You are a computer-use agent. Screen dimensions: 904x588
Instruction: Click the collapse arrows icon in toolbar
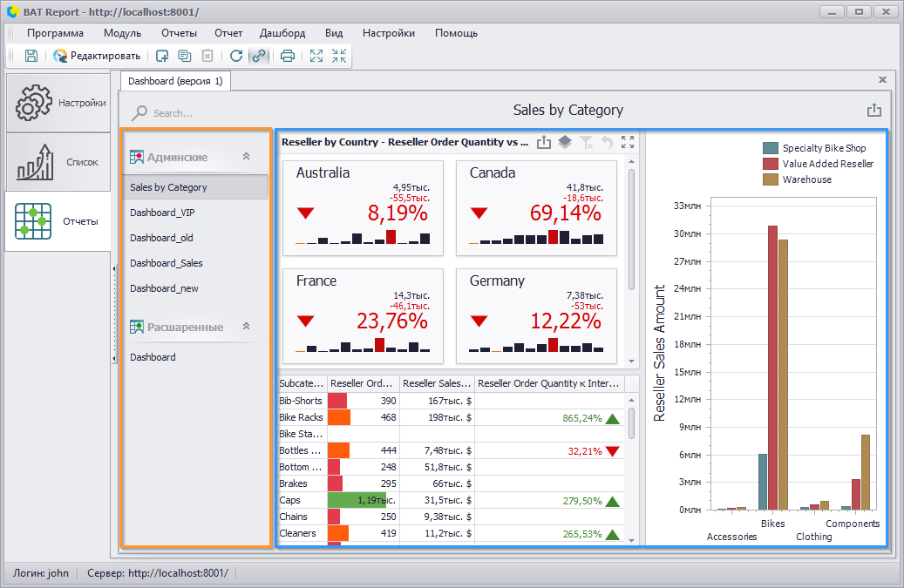339,55
